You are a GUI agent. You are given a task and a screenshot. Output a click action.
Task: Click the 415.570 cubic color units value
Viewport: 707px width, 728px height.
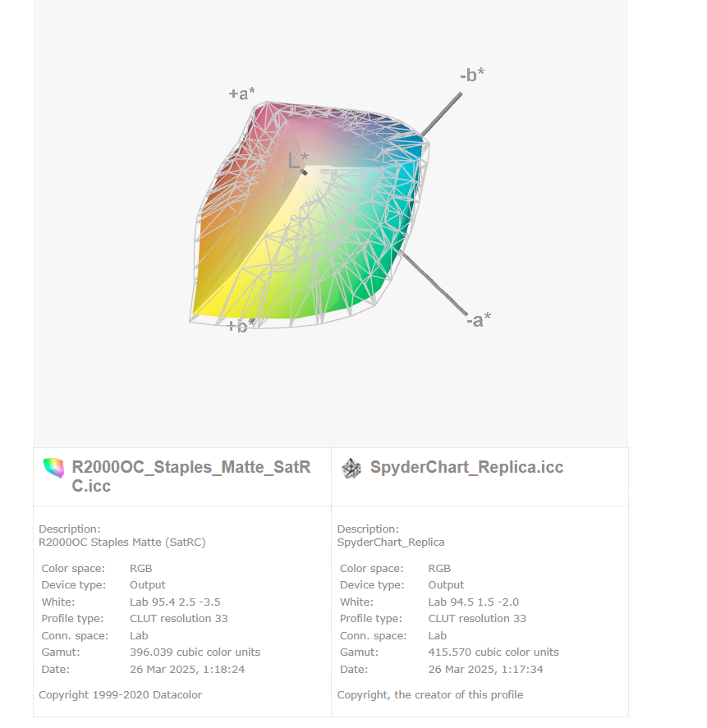pyautogui.click(x=493, y=652)
